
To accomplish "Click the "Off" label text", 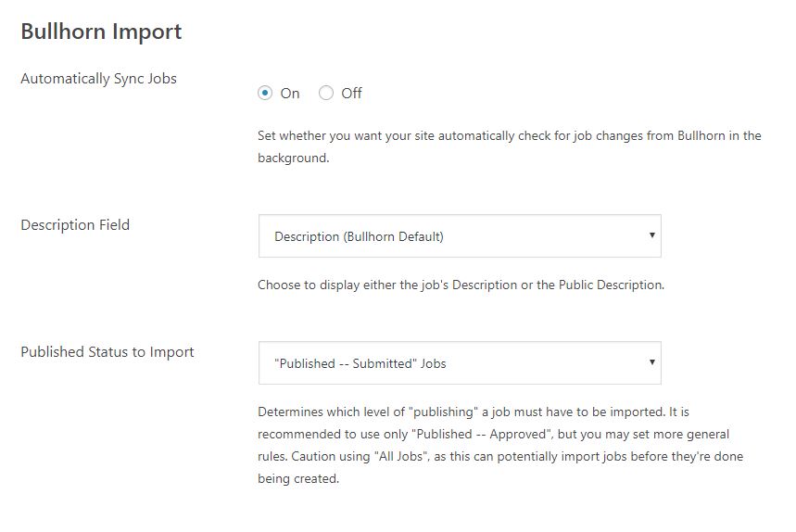I will pos(351,94).
